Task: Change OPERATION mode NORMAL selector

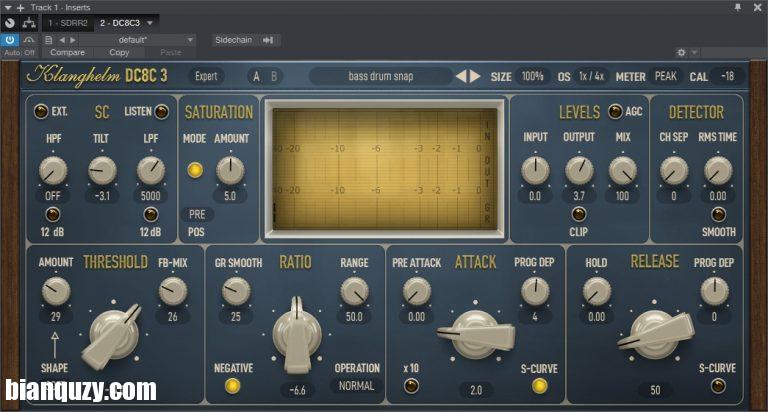Action: click(357, 386)
